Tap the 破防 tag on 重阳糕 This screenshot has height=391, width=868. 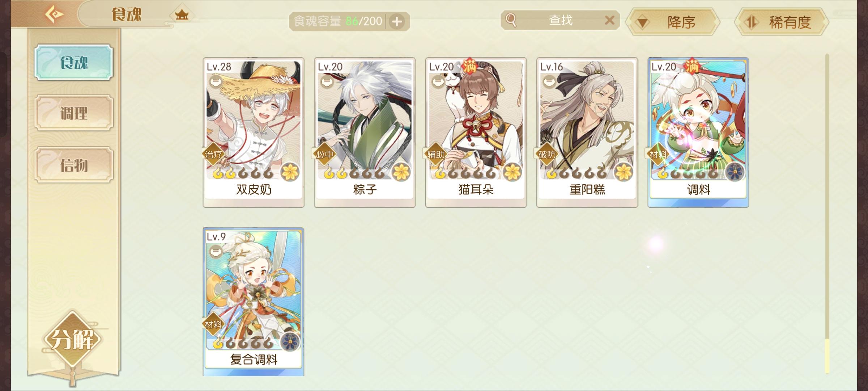coord(547,155)
